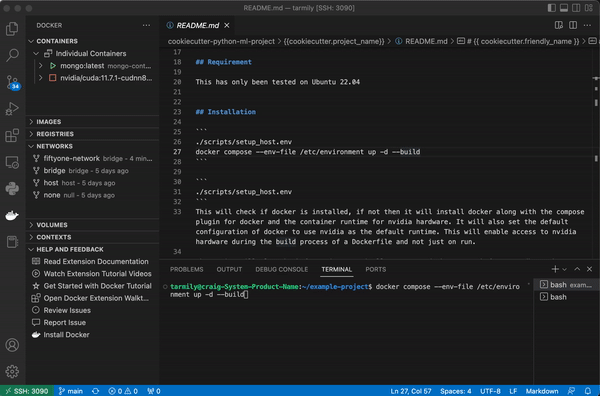Click Read Extension Documentation link
This screenshot has width=600, height=396.
pyautogui.click(x=96, y=261)
